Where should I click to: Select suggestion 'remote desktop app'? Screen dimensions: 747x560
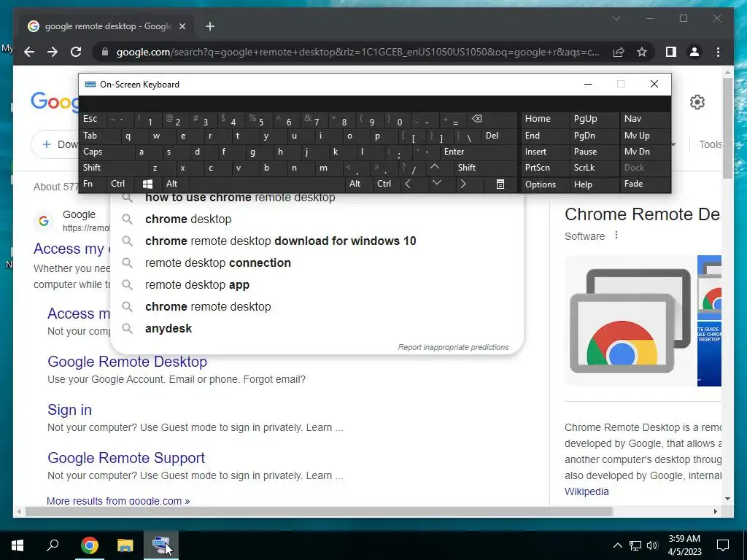click(317, 285)
